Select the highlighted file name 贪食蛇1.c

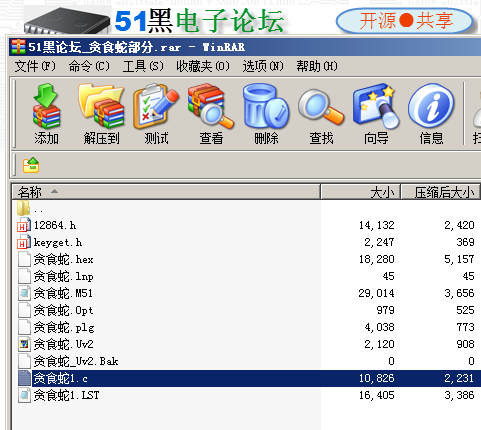point(61,378)
